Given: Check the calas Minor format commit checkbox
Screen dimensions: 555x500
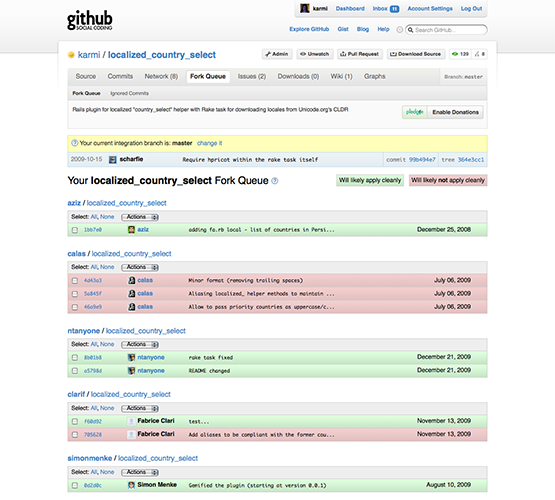Looking at the screenshot, I should tap(75, 281).
